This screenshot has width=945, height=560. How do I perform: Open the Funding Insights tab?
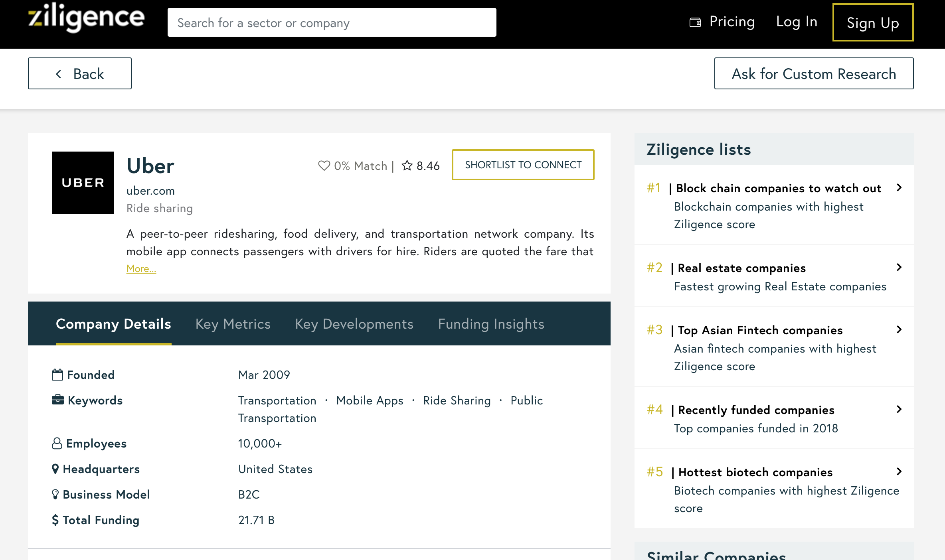click(x=491, y=324)
